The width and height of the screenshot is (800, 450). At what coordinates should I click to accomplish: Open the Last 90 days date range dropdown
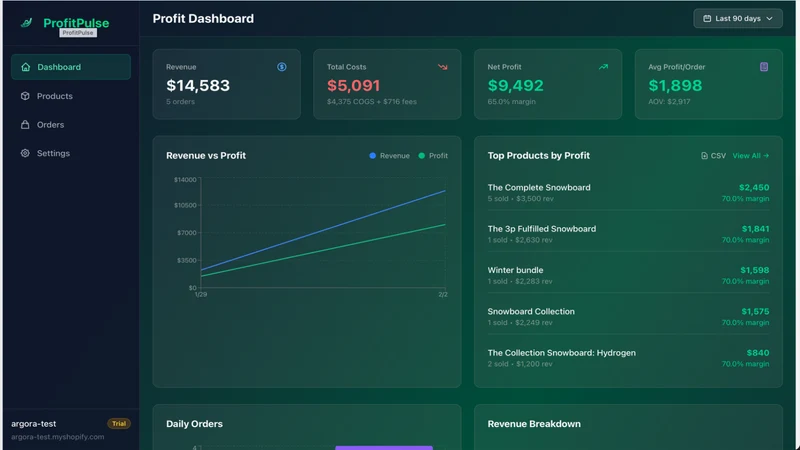point(738,18)
